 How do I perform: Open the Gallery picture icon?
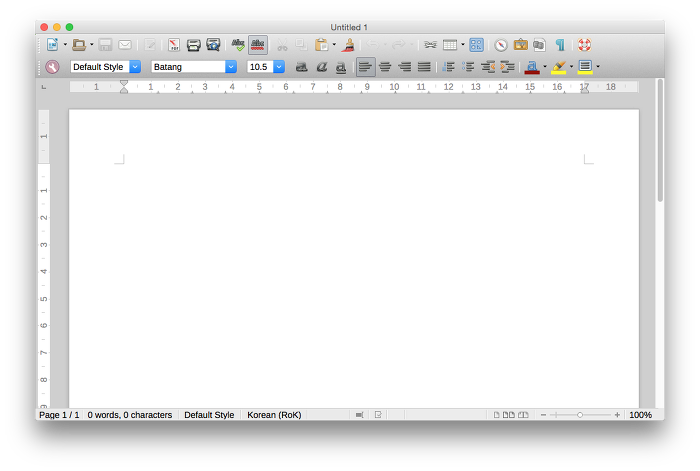[x=521, y=45]
